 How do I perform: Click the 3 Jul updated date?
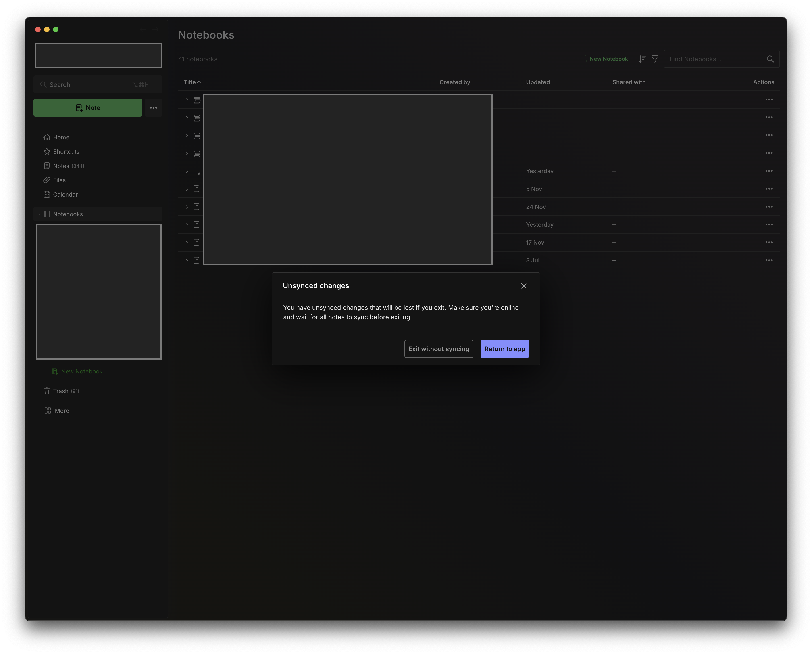[533, 260]
